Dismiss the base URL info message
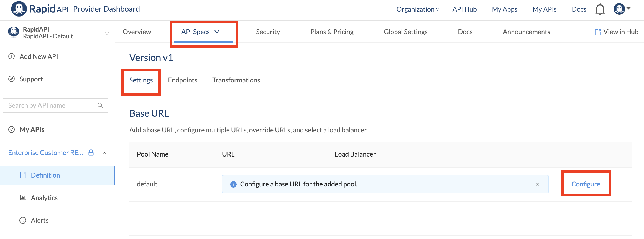Viewport: 644px width, 239px height. pos(538,184)
